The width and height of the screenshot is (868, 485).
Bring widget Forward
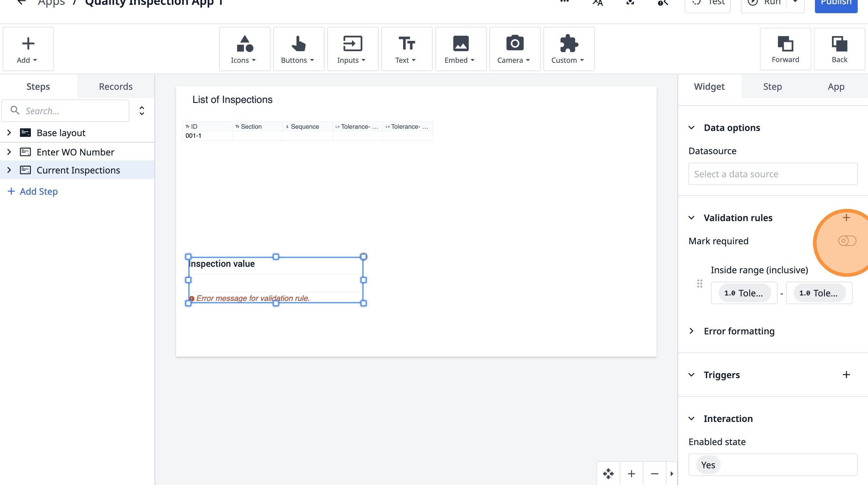785,49
